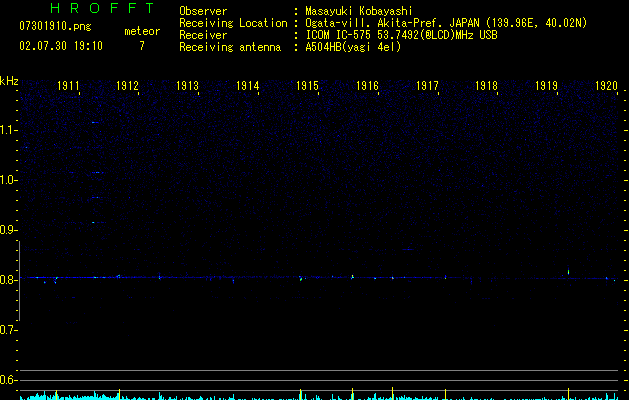Click the gray vertical range bar near 0.8 kHz
Viewport: 629px width, 400px height.
19,280
